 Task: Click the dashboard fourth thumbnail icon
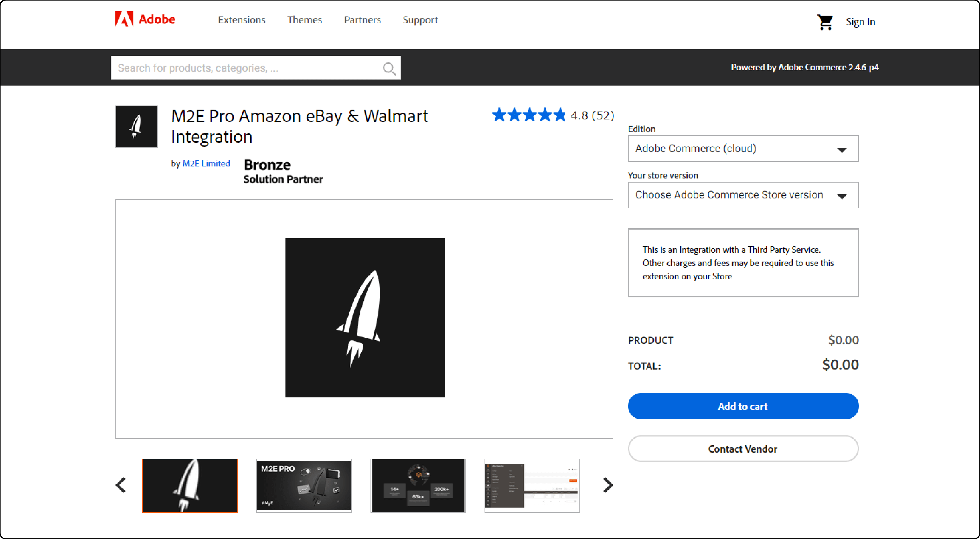[x=531, y=485]
